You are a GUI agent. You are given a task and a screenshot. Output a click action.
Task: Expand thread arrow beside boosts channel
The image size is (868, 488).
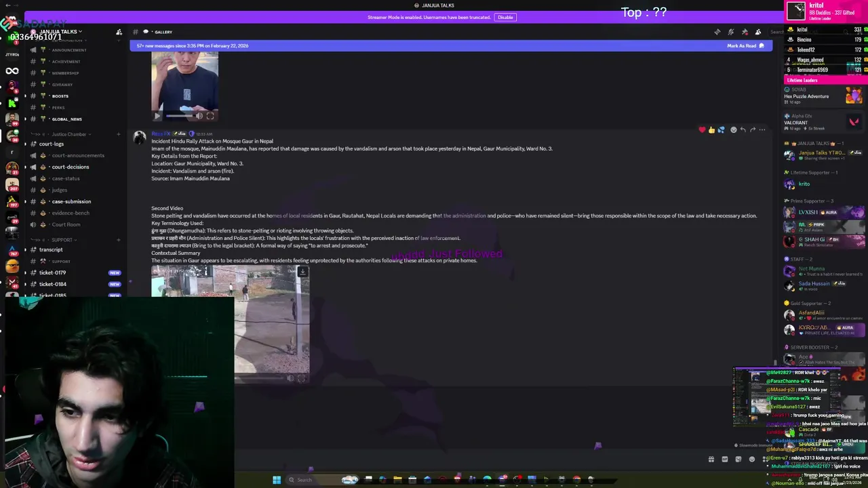pos(25,96)
